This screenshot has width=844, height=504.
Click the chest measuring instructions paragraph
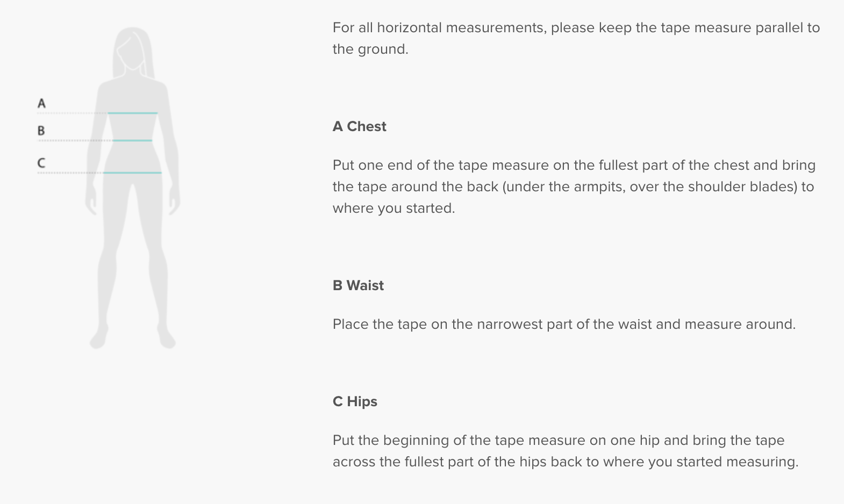coord(574,186)
